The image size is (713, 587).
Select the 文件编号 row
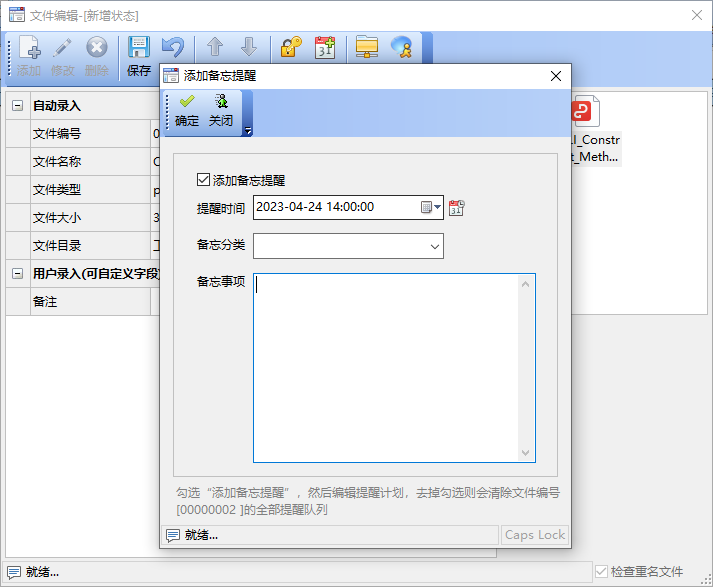click(82, 134)
